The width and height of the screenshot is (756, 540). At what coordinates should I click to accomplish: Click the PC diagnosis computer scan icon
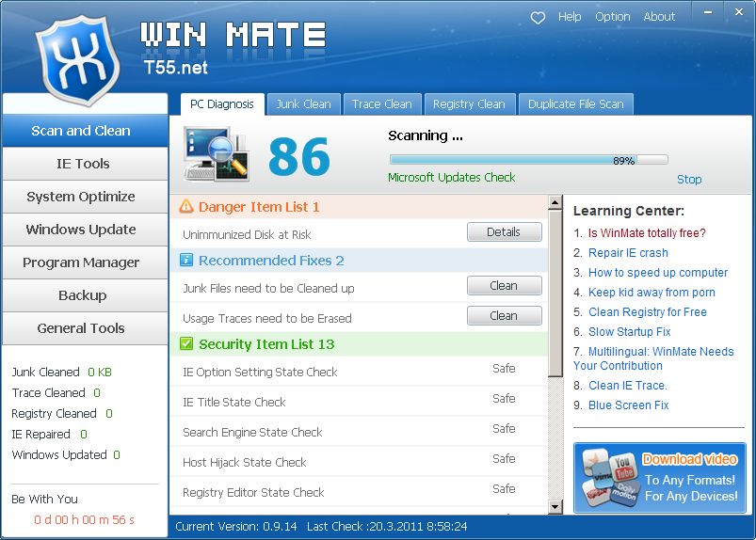tap(217, 154)
